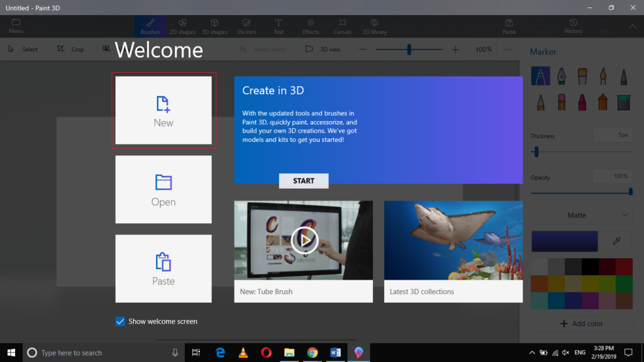The image size is (644, 362).
Task: Open the 3D library
Action: (375, 26)
